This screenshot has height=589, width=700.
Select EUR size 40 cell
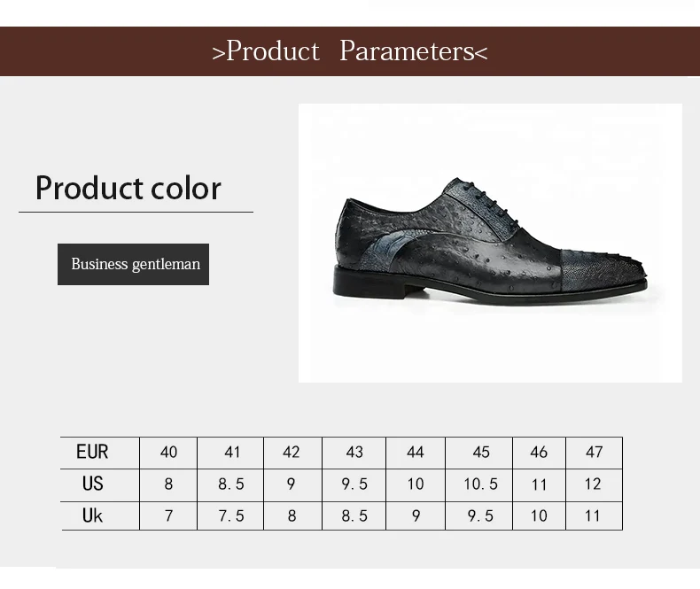click(x=168, y=453)
